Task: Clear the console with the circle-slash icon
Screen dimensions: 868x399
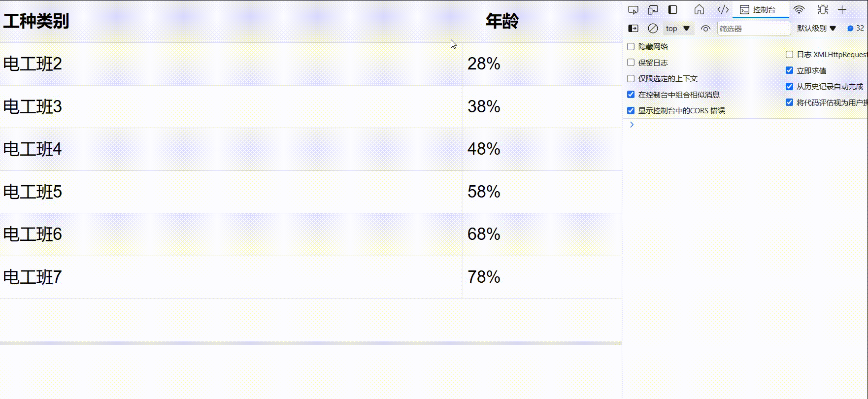Action: point(653,29)
